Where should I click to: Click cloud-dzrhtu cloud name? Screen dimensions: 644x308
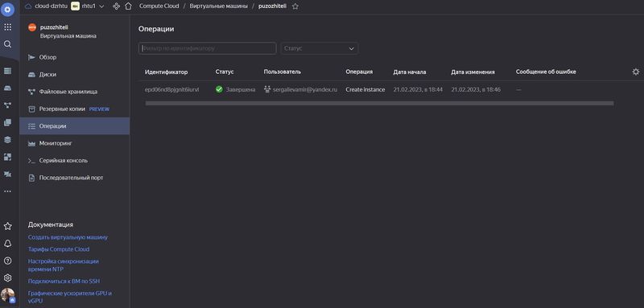[x=52, y=6]
